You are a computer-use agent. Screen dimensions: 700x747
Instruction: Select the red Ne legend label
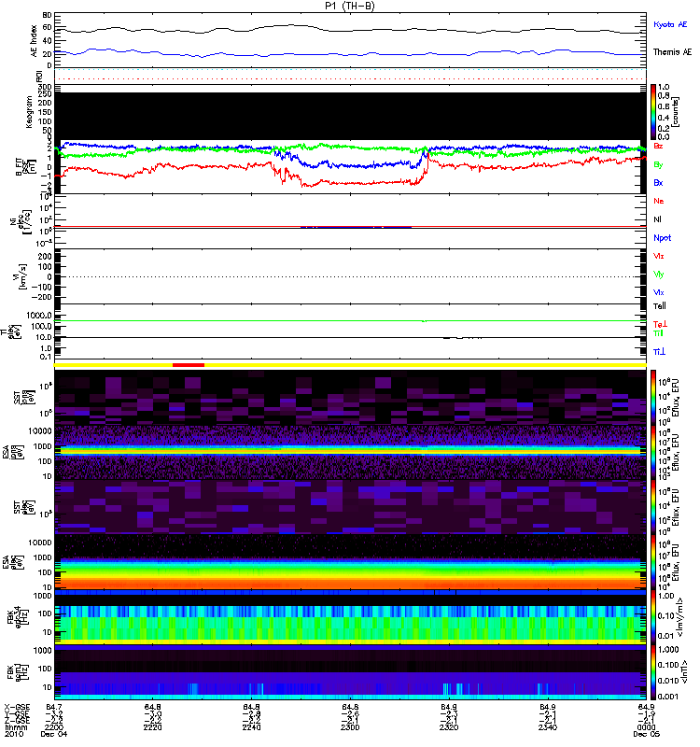pyautogui.click(x=658, y=201)
